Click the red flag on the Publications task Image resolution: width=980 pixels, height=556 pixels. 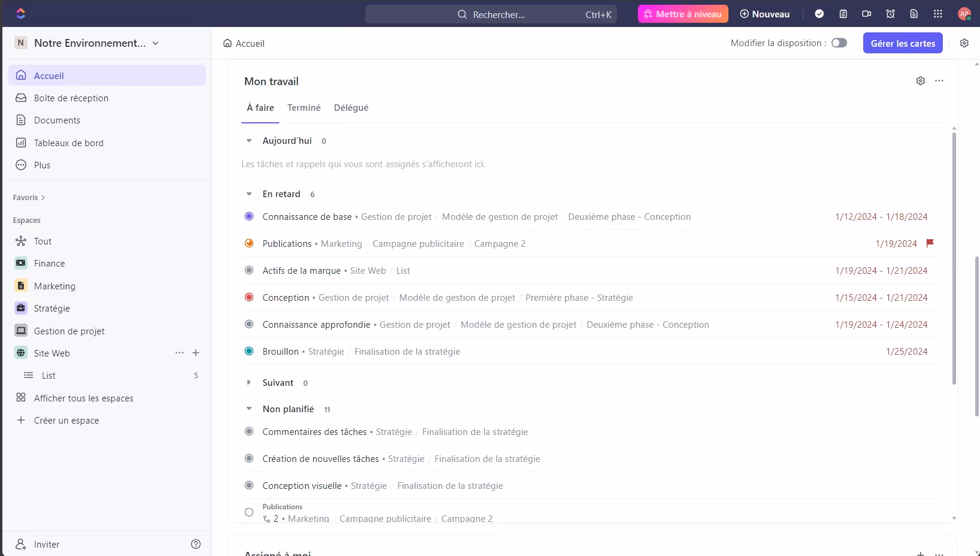pyautogui.click(x=929, y=243)
